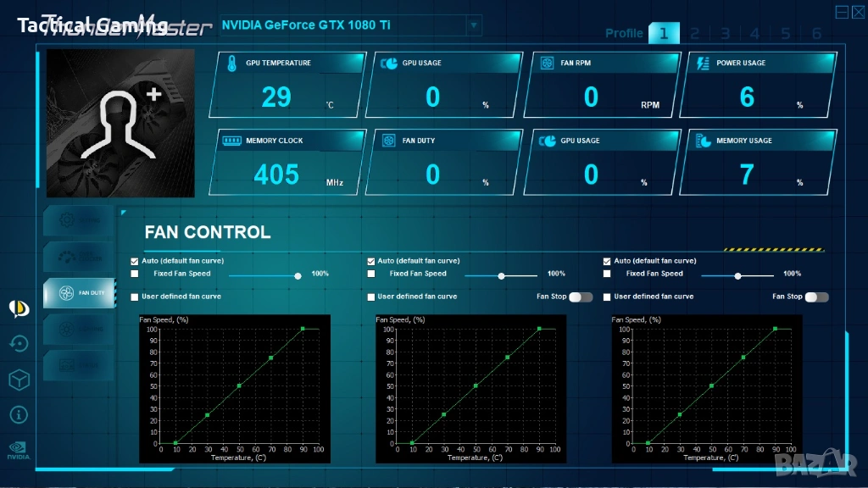Open the Overclocker gauge tab
868x488 pixels.
point(77,256)
